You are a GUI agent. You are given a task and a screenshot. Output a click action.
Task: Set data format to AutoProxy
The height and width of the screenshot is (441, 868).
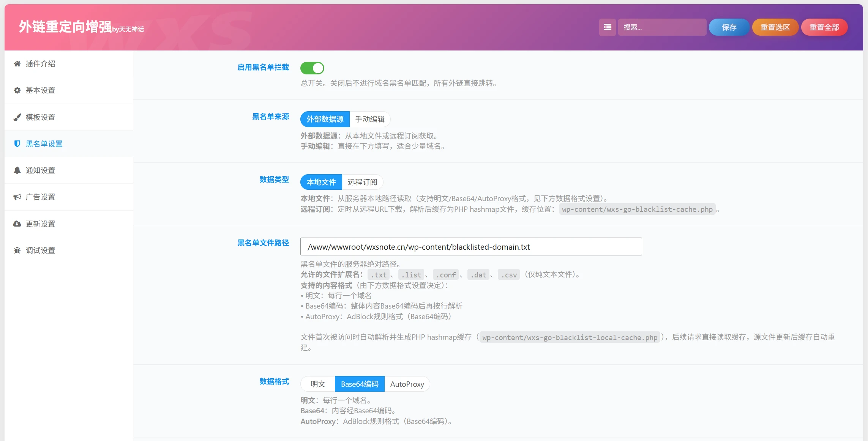[407, 384]
